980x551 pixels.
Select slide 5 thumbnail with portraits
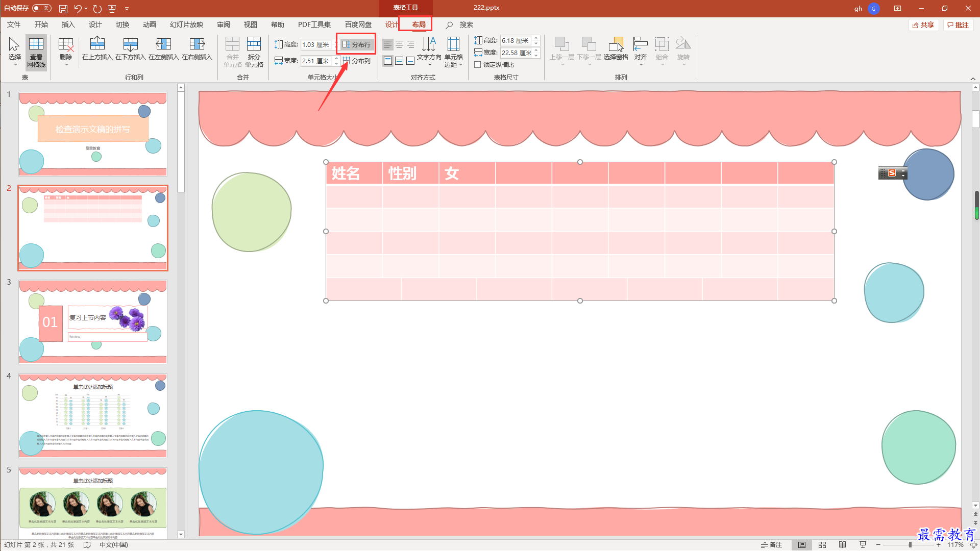(x=93, y=504)
